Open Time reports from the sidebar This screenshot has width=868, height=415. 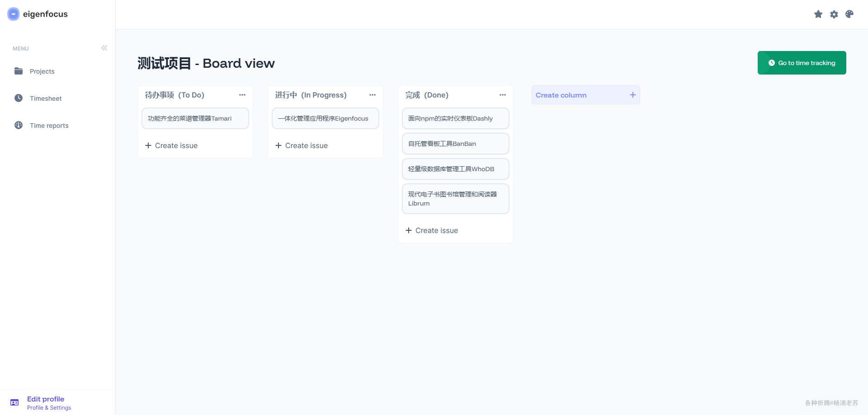49,126
